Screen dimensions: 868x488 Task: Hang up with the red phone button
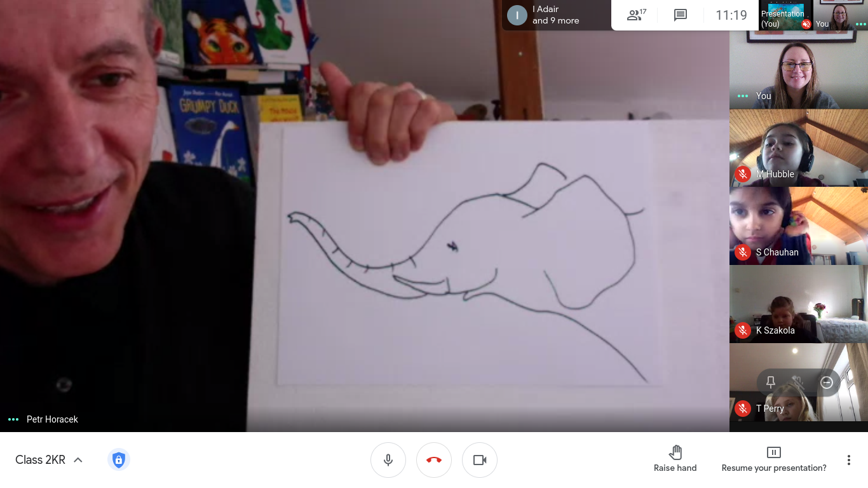coord(434,460)
